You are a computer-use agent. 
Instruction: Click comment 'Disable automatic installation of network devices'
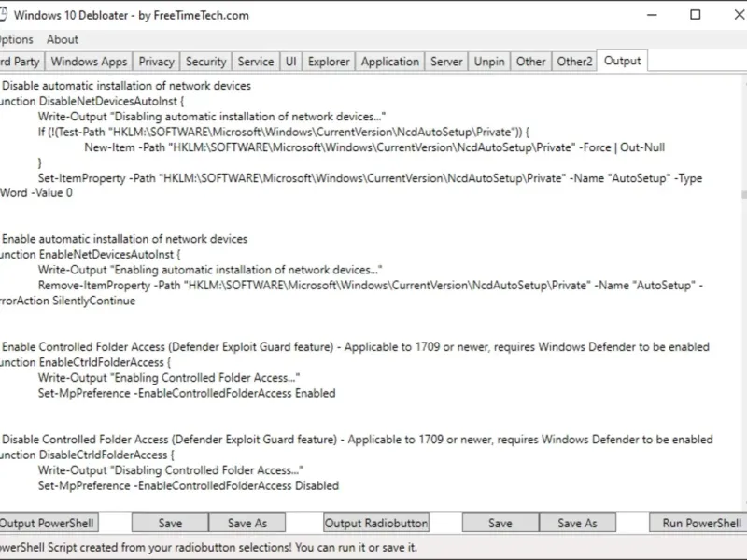pyautogui.click(x=126, y=86)
